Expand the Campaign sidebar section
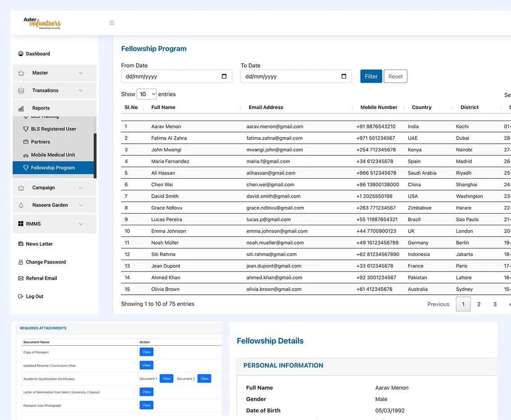The width and height of the screenshot is (511, 420). click(43, 187)
